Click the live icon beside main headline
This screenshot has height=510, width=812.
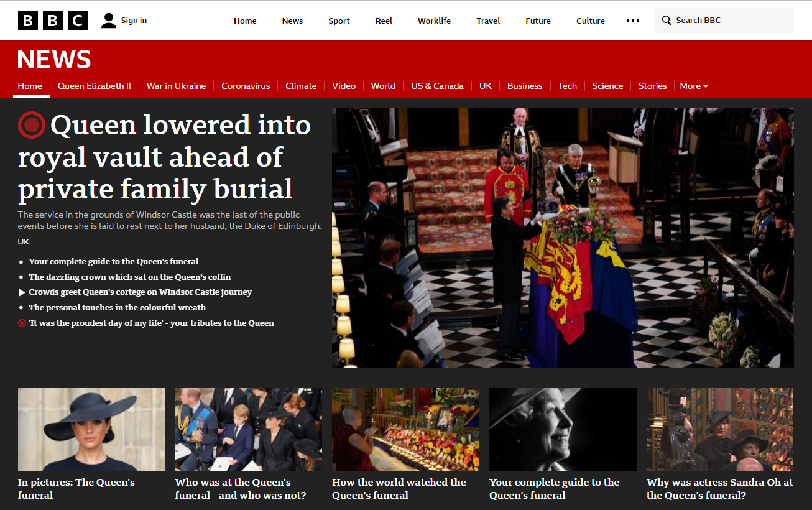(x=32, y=125)
